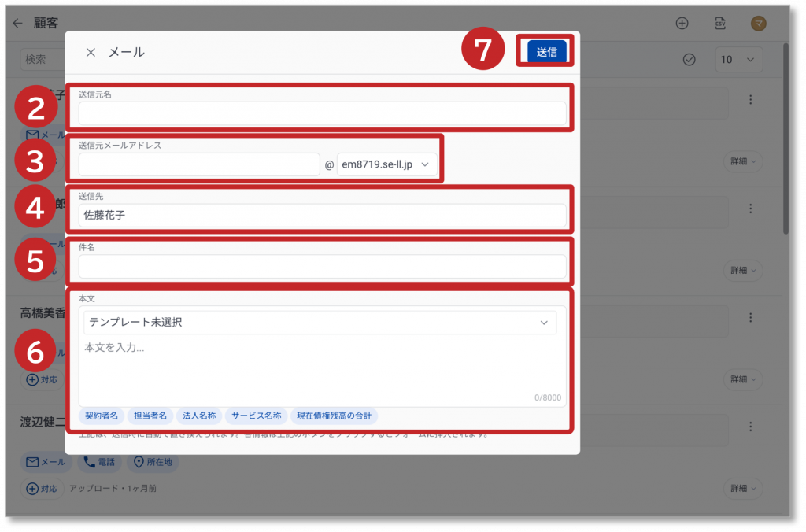Insert the 現在債権残高の合計 placeholder tag
806x532 pixels.
[334, 416]
